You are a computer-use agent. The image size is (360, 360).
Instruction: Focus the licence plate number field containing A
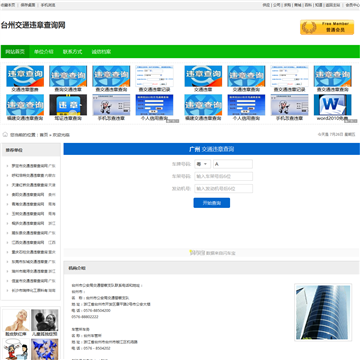tap(233, 164)
